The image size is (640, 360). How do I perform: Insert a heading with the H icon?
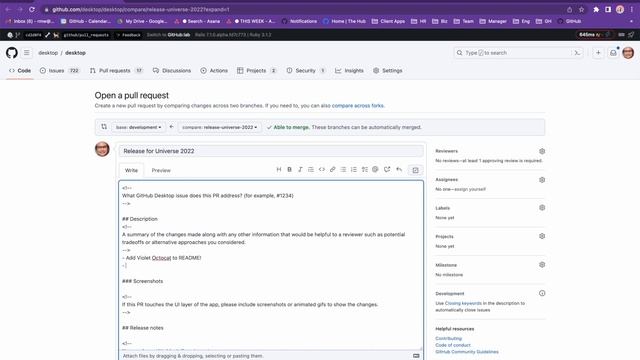click(x=279, y=169)
